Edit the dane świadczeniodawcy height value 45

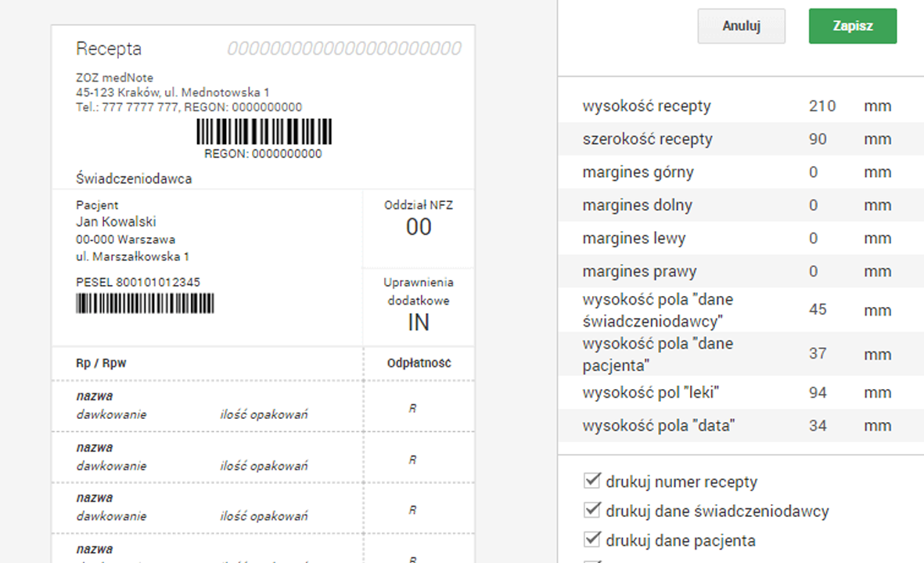pos(818,309)
